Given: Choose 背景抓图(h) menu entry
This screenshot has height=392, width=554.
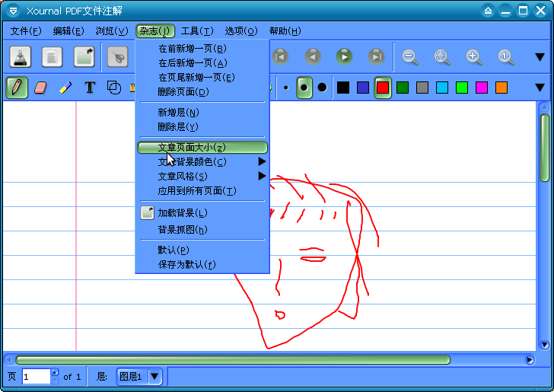Looking at the screenshot, I should [x=202, y=230].
